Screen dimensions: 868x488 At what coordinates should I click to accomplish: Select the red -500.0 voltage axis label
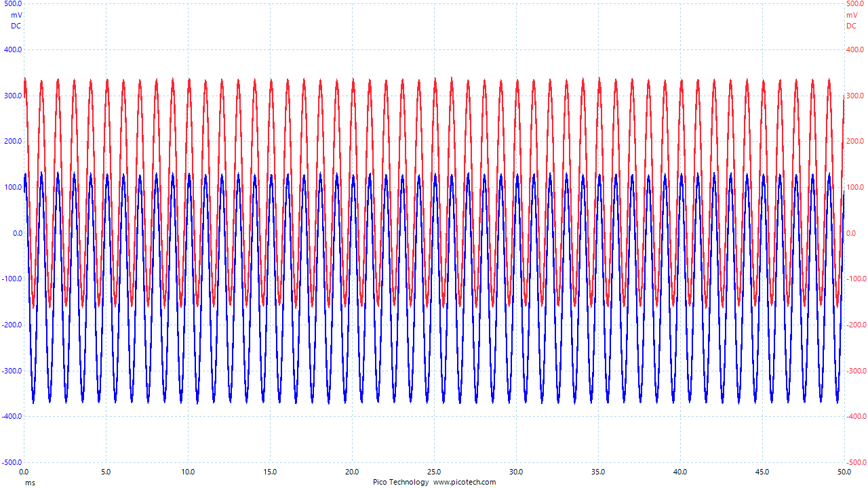(857, 462)
